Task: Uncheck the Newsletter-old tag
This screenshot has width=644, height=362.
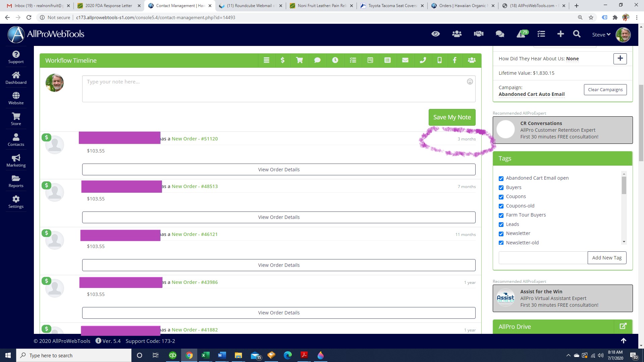Action: 501,243
